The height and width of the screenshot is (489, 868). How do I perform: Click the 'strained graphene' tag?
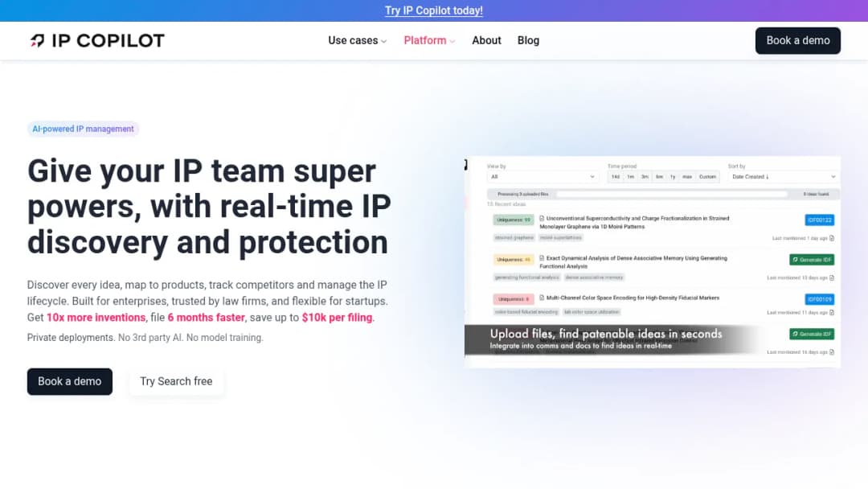(x=514, y=237)
